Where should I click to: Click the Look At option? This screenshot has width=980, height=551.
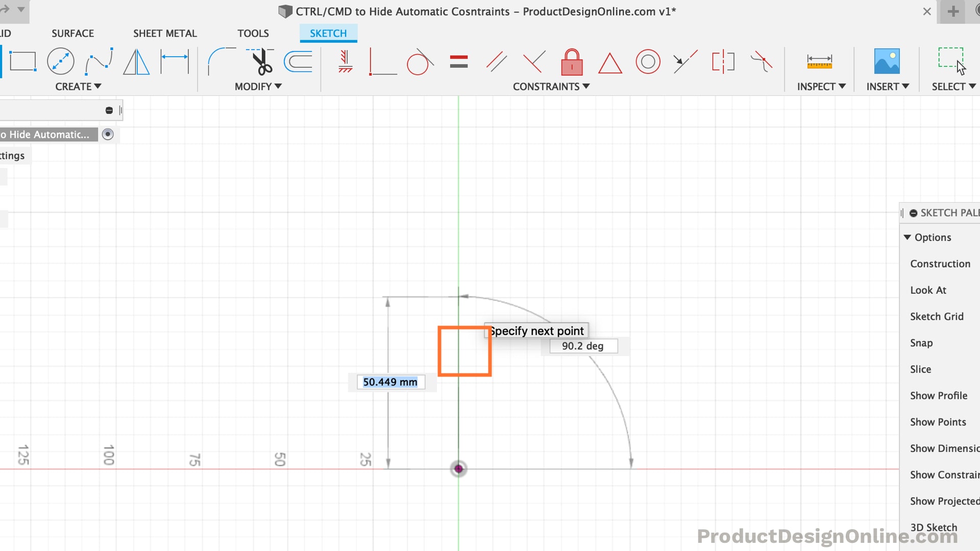pyautogui.click(x=928, y=290)
